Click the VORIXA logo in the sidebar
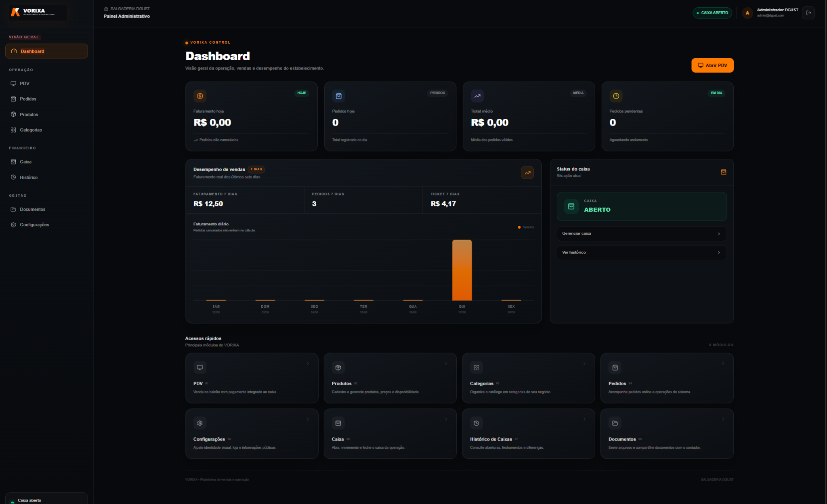Screen dimensions: 827x504 pos(38,13)
